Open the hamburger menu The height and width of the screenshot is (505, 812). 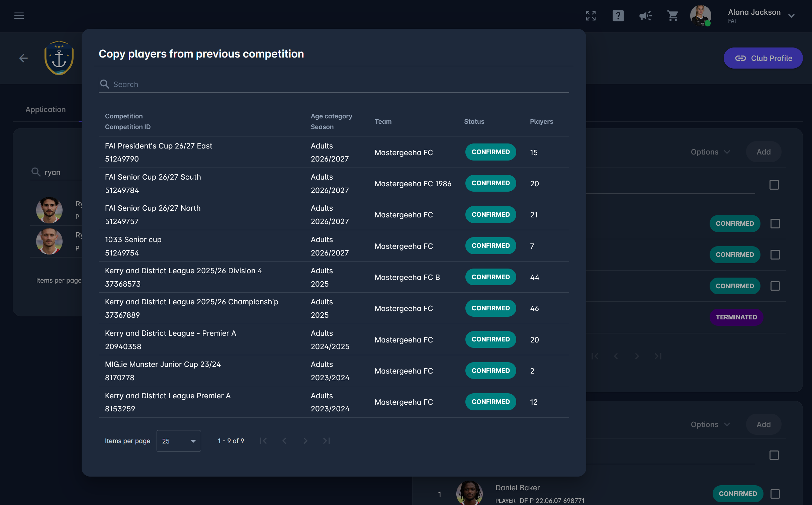(19, 16)
